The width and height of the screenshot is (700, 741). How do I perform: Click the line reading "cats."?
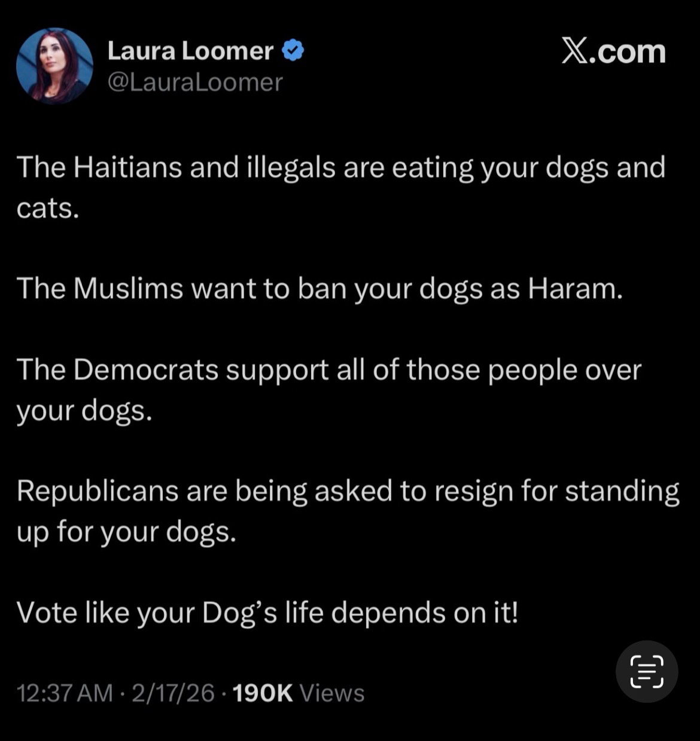(x=48, y=208)
